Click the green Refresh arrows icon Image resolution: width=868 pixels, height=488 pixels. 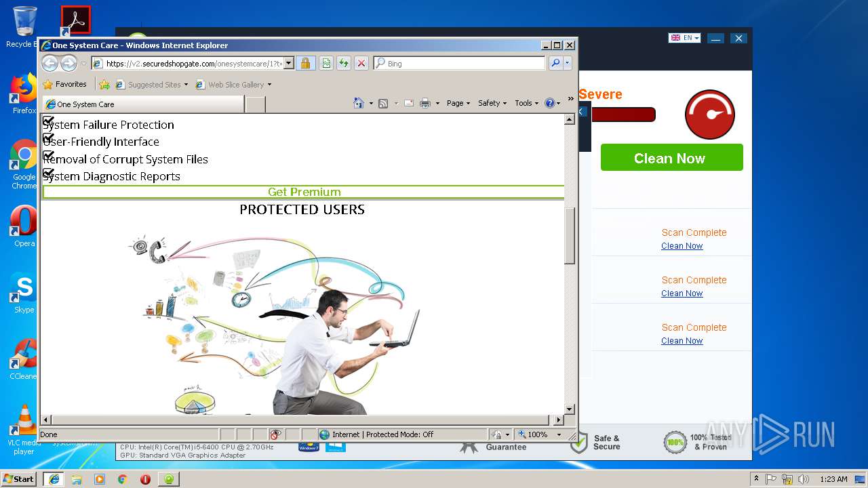(x=344, y=63)
